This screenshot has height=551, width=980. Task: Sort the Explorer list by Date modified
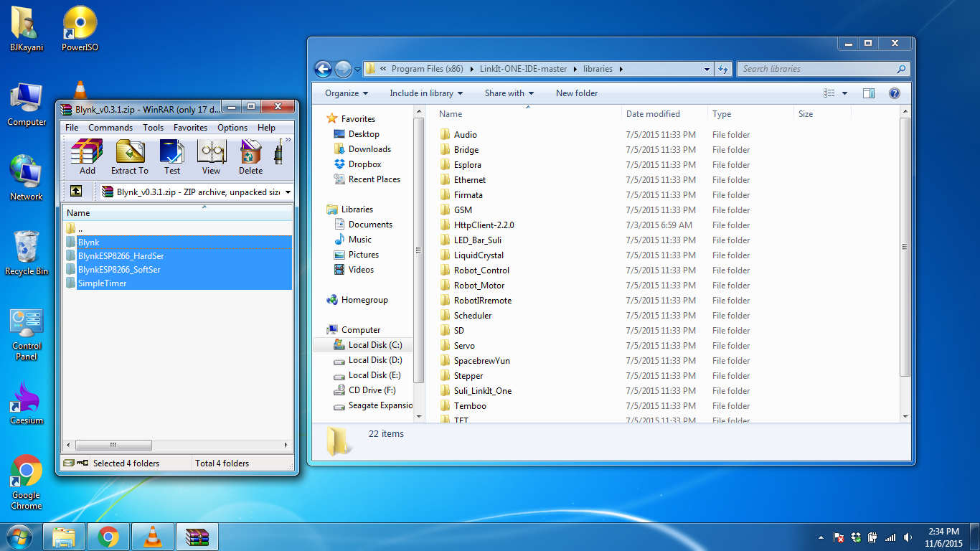pos(664,114)
